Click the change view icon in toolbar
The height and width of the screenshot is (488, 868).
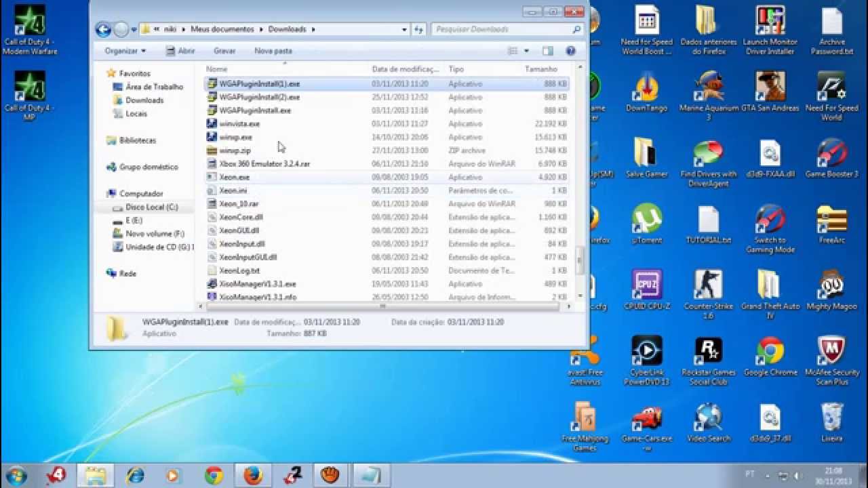pos(513,51)
